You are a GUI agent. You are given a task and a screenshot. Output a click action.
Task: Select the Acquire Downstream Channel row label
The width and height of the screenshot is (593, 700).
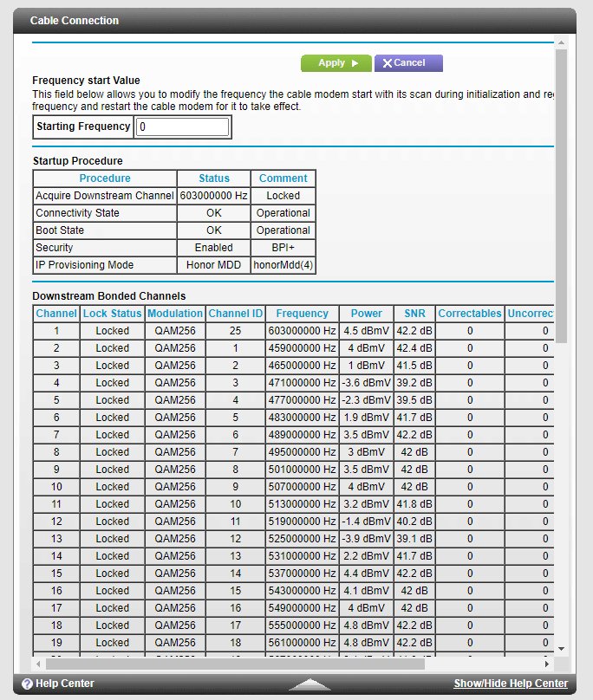tap(105, 196)
